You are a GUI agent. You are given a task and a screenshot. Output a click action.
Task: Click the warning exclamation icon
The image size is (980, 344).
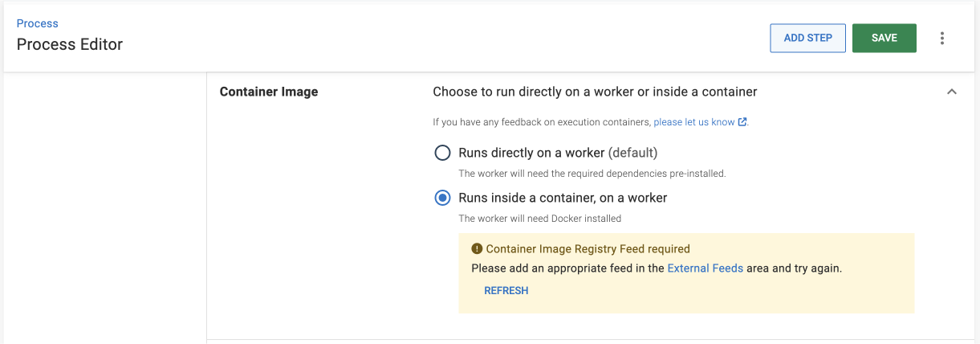[477, 249]
